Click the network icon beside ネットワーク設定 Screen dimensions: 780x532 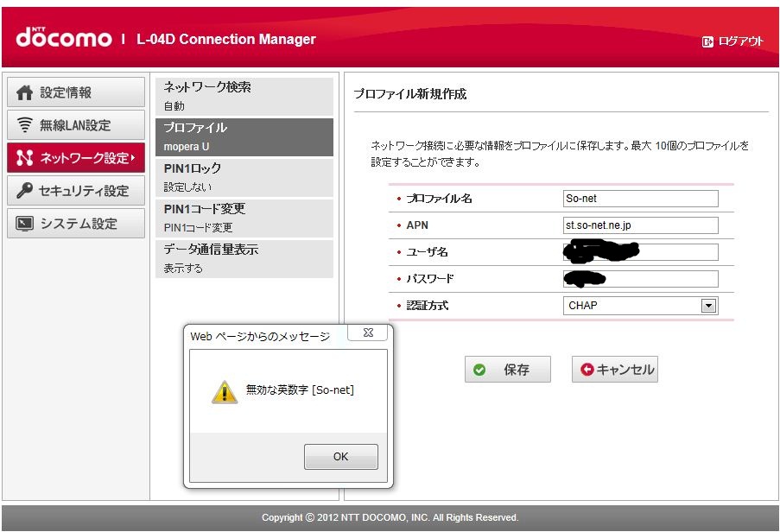pos(24,158)
